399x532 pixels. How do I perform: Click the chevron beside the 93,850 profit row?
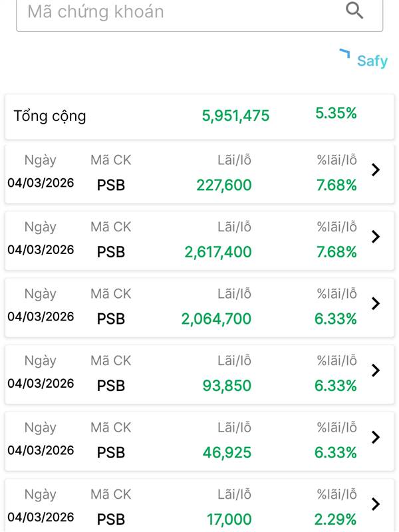376,370
